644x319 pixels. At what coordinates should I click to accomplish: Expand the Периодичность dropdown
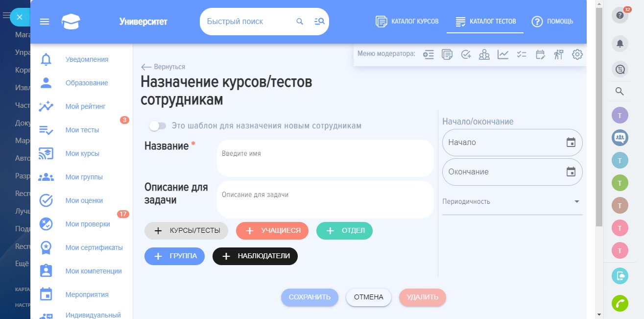[512, 202]
